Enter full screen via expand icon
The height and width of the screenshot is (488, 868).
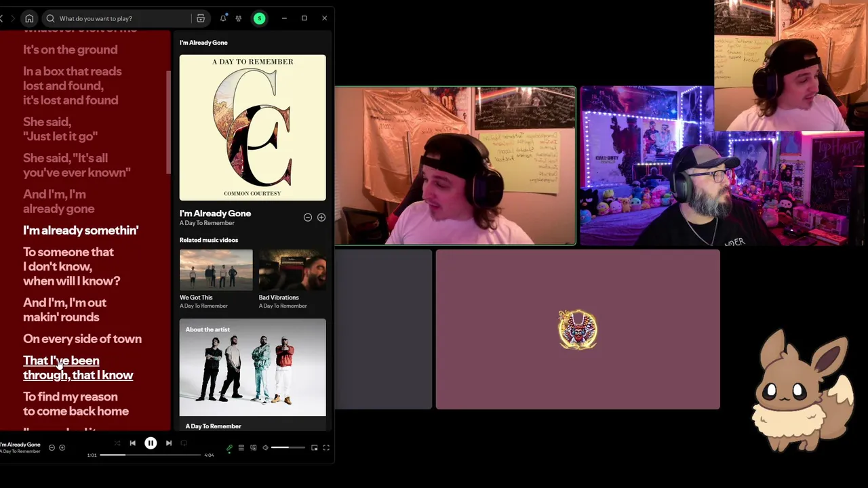point(326,447)
